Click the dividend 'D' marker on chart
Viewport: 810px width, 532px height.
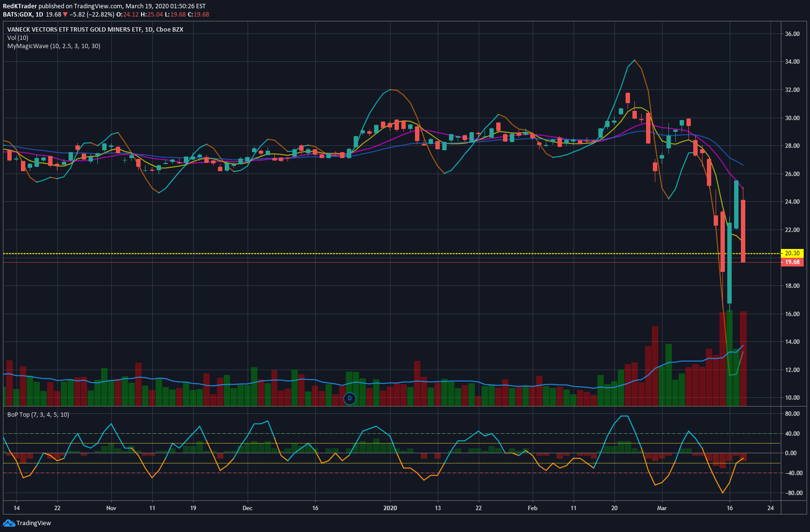click(349, 399)
